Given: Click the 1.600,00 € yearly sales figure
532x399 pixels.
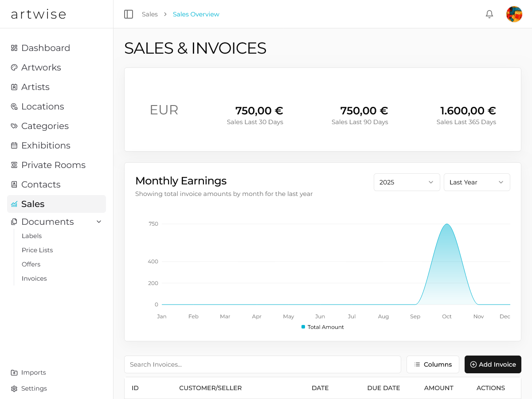Looking at the screenshot, I should [468, 110].
